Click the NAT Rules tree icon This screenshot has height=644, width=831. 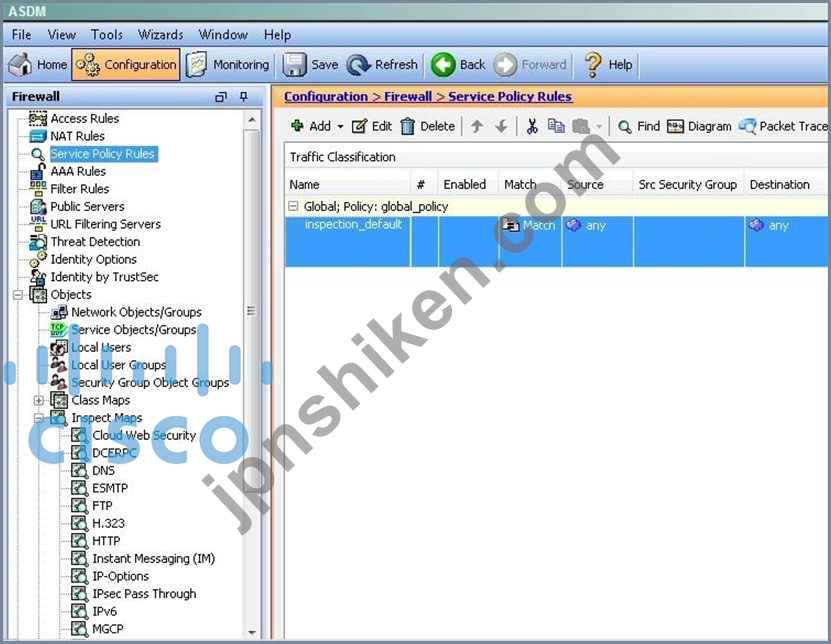[x=38, y=136]
